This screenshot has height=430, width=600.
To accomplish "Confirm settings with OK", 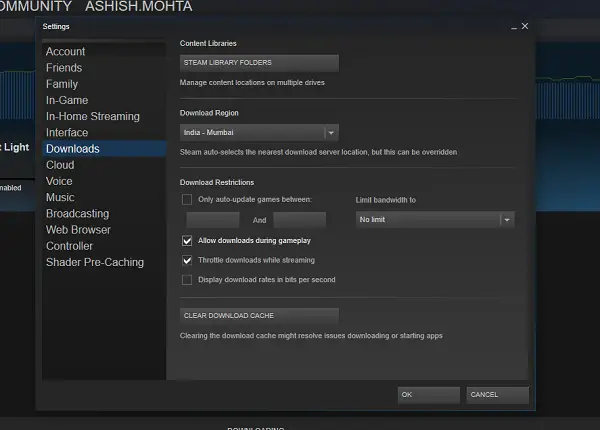I will pos(429,395).
